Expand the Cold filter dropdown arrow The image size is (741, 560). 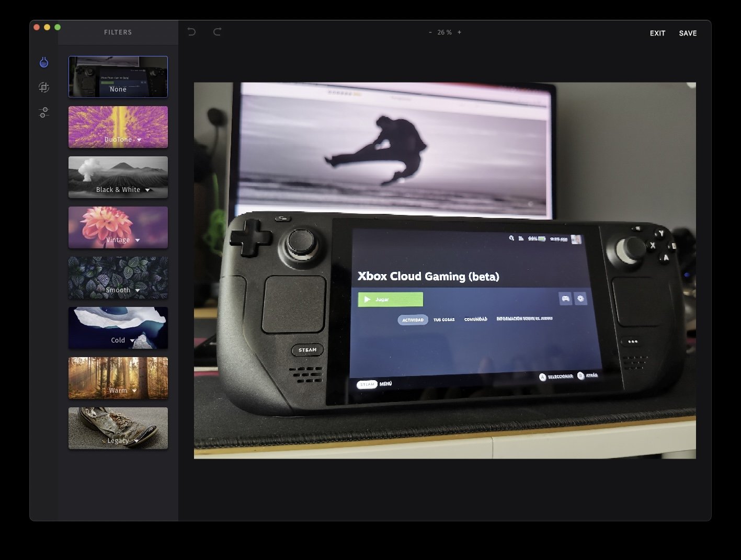pyautogui.click(x=132, y=341)
